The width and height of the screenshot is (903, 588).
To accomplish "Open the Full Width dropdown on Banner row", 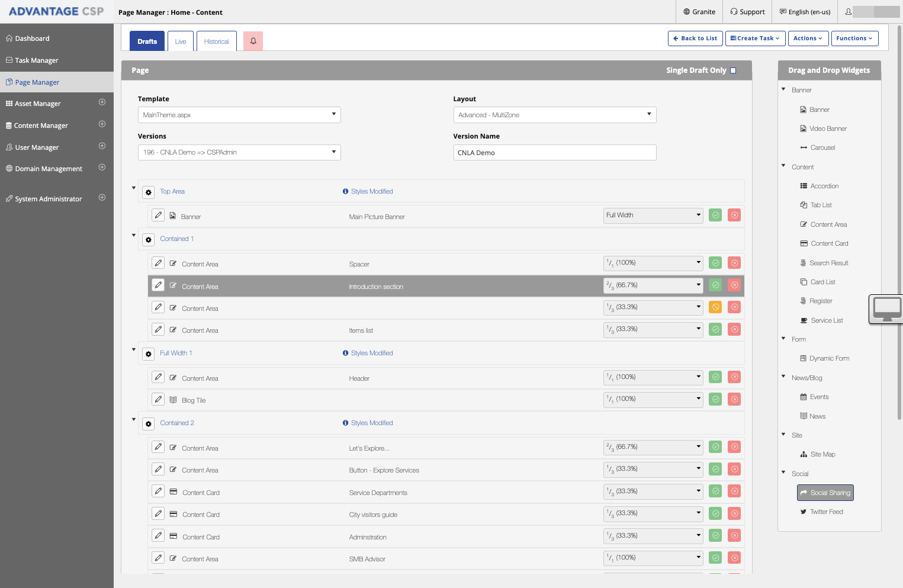I will click(x=653, y=216).
